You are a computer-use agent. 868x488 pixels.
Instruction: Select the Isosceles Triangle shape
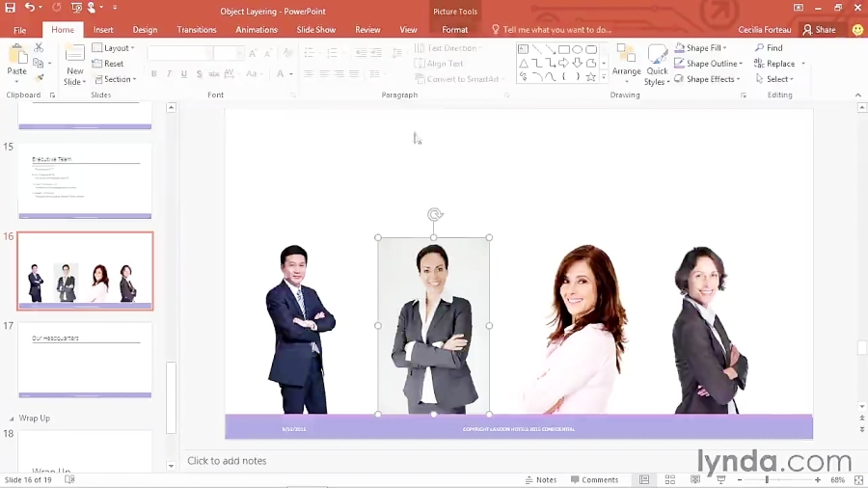coord(523,63)
